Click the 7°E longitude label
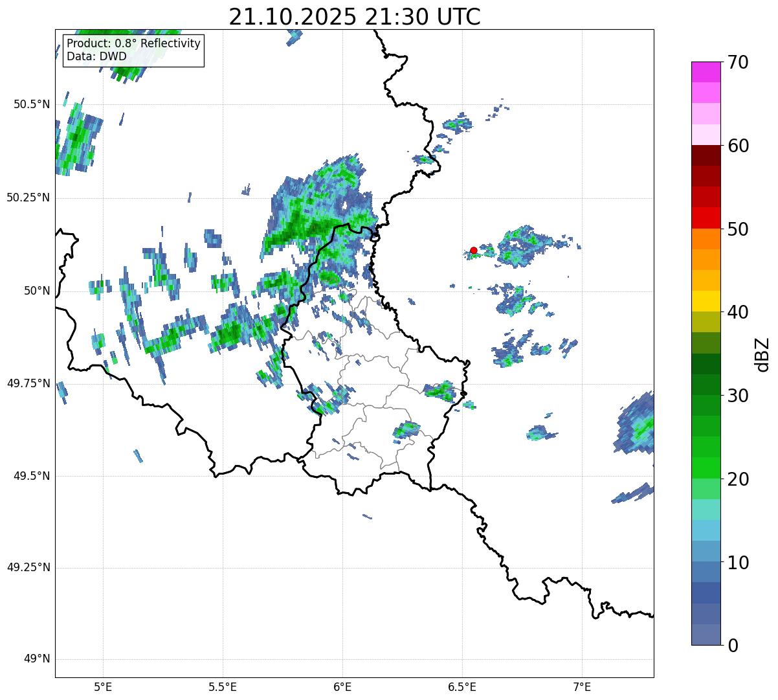 point(582,686)
